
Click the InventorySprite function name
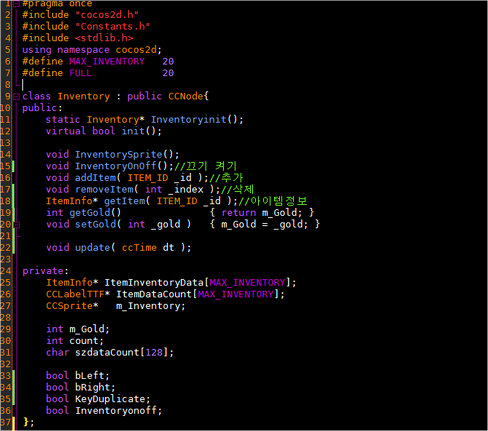(118, 155)
